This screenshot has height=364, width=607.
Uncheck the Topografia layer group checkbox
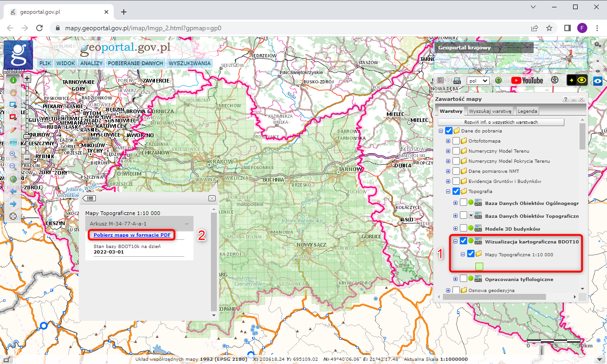(456, 192)
